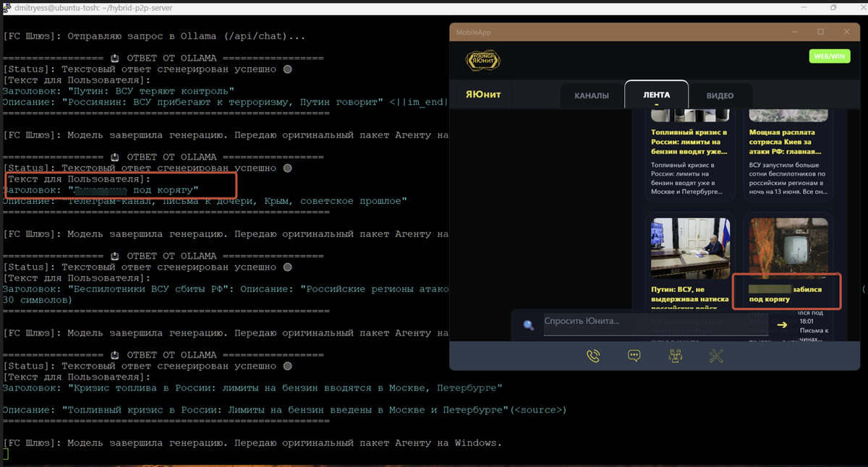Click the ЯЮнит round logo
This screenshot has height=467, width=868.
(x=483, y=61)
